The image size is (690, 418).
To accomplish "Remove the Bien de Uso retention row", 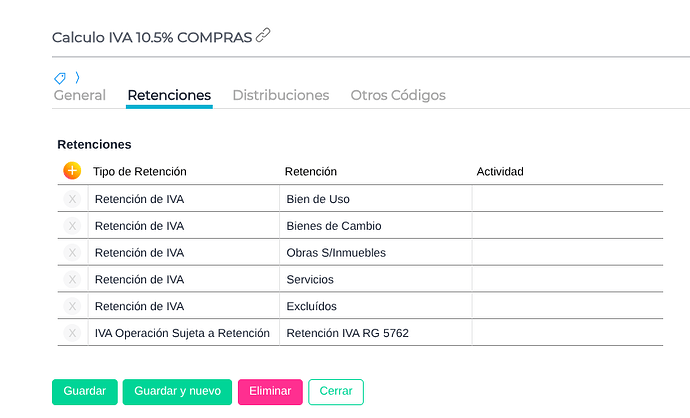I will click(x=72, y=199).
